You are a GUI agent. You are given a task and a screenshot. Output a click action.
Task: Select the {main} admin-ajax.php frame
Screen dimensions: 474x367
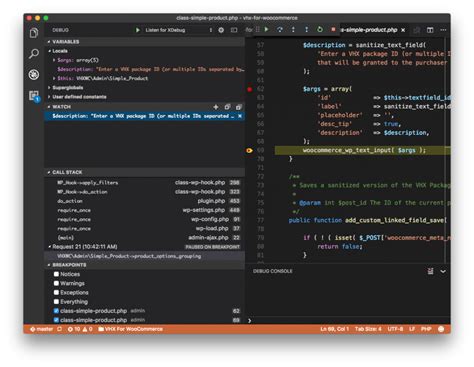point(145,238)
